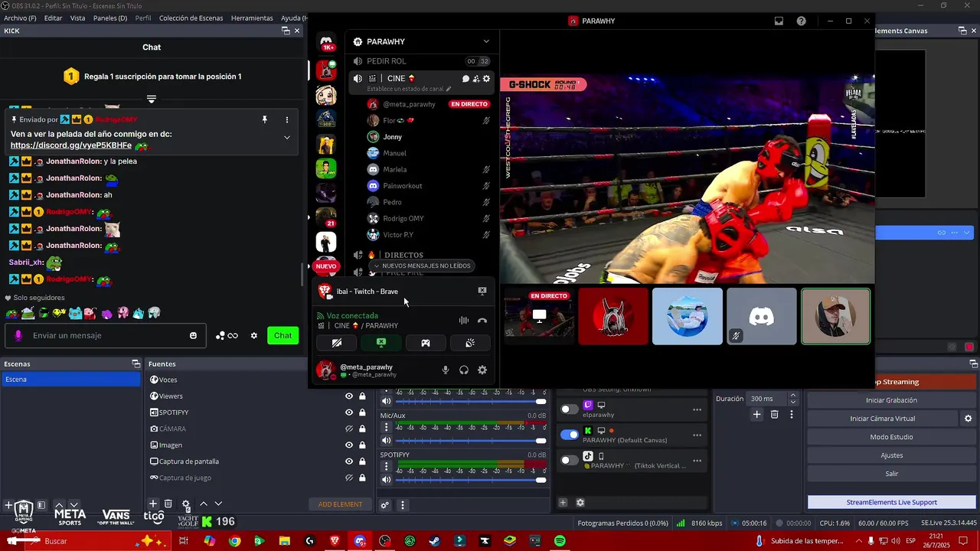The image size is (980, 551).
Task: Hide the Viewers source
Action: (x=349, y=396)
